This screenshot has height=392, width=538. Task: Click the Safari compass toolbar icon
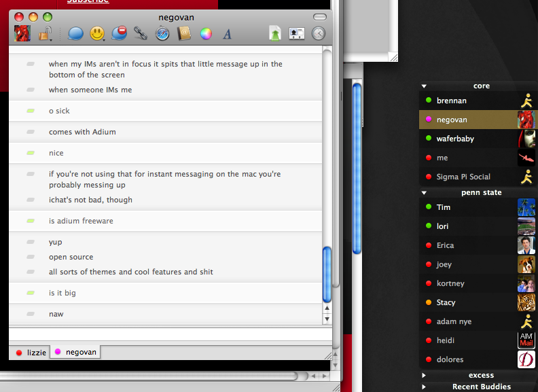tap(162, 34)
